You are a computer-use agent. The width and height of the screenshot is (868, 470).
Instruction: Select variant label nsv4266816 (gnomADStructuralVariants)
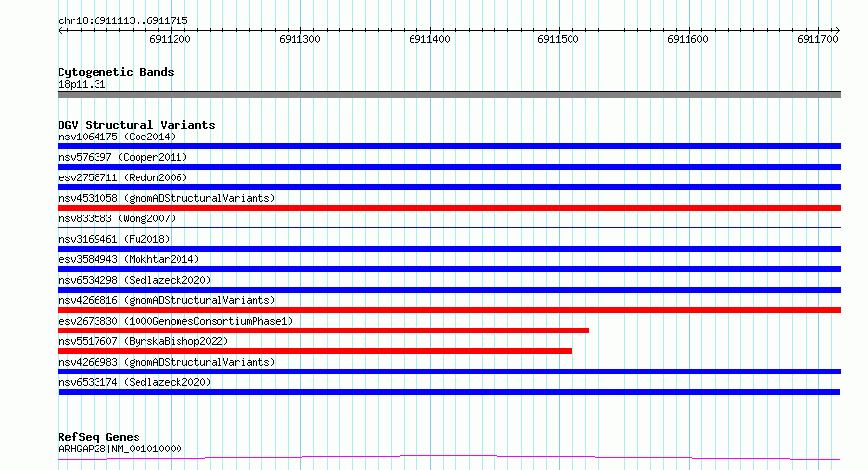[x=167, y=300]
